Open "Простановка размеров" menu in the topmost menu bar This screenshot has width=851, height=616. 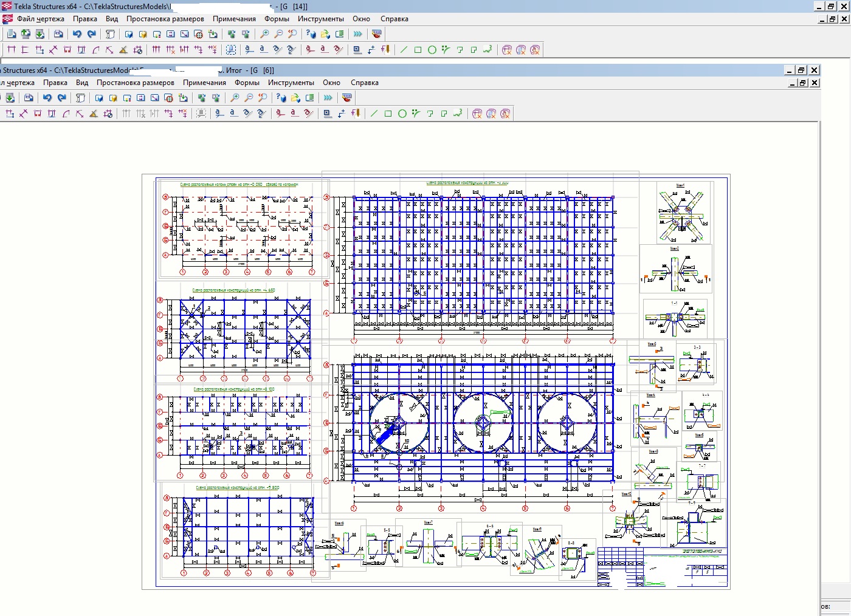(x=165, y=19)
